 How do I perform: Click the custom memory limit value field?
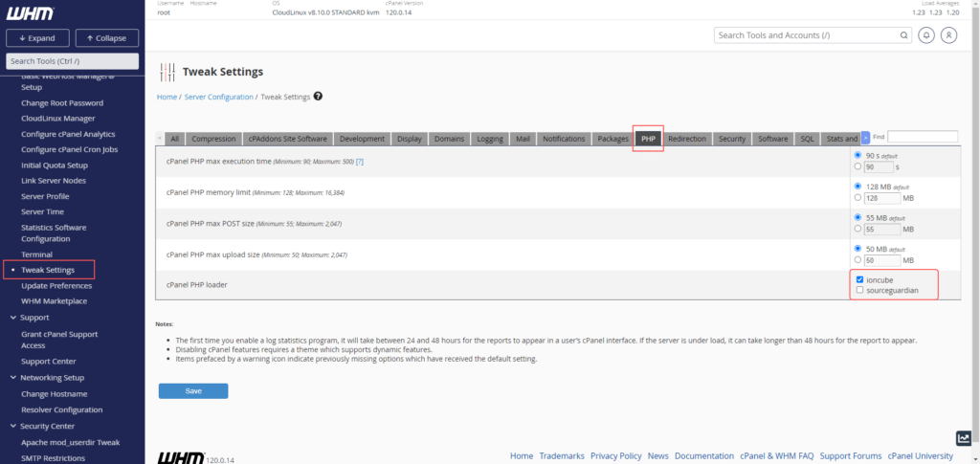[881, 198]
